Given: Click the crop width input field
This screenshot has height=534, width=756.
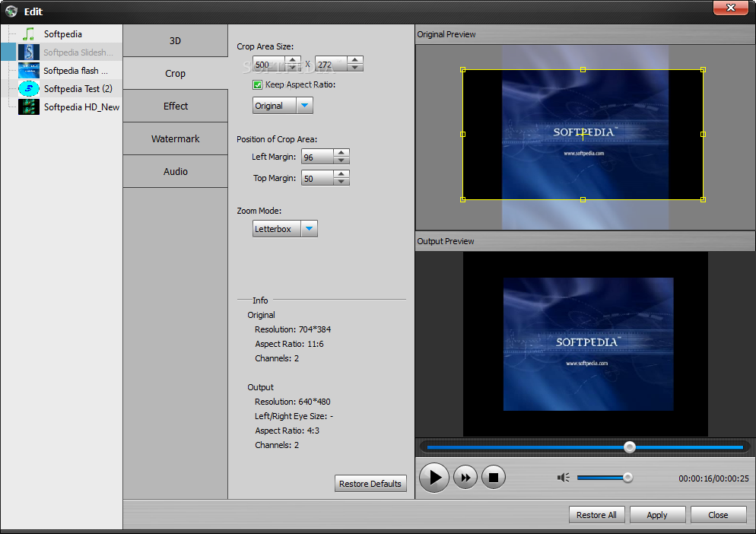Looking at the screenshot, I should [269, 64].
